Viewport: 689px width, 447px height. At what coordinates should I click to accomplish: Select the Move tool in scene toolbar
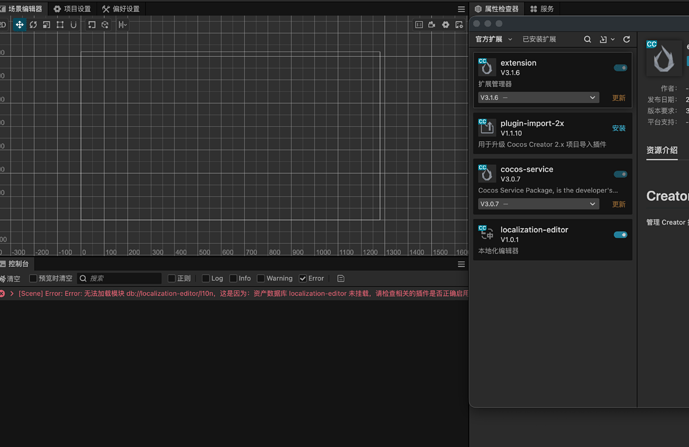tap(19, 25)
